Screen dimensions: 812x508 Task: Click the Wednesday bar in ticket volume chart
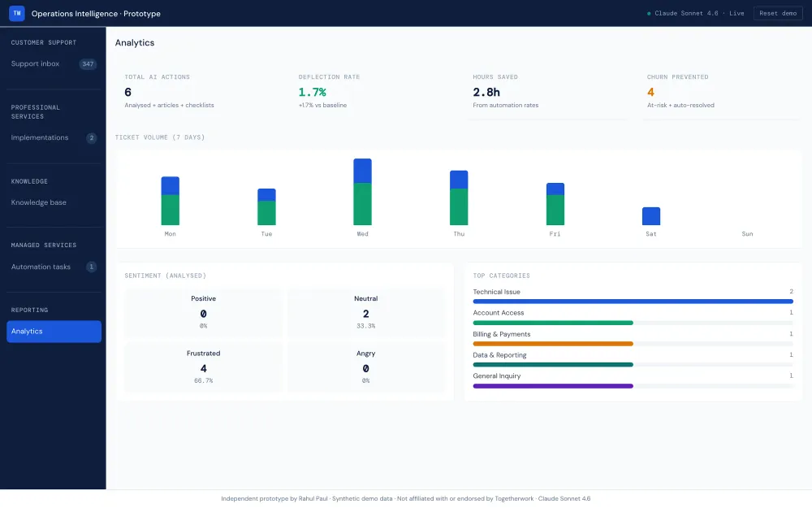(x=362, y=192)
